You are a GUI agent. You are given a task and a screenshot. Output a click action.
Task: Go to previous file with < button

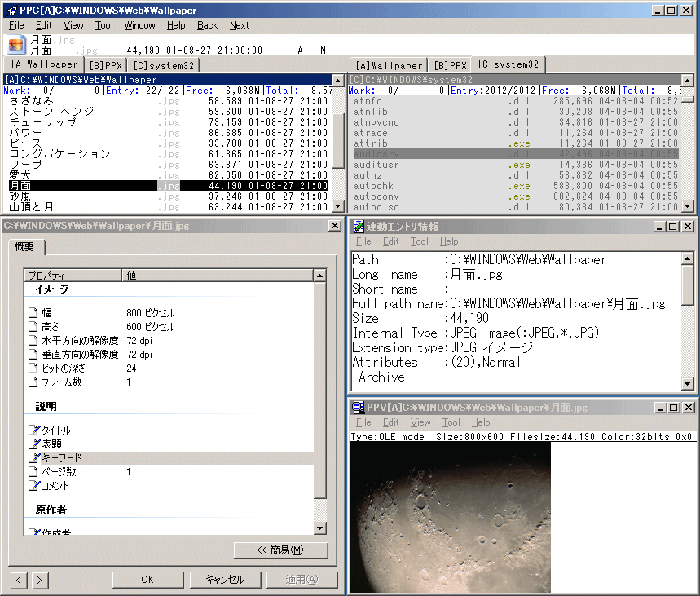coord(19,580)
